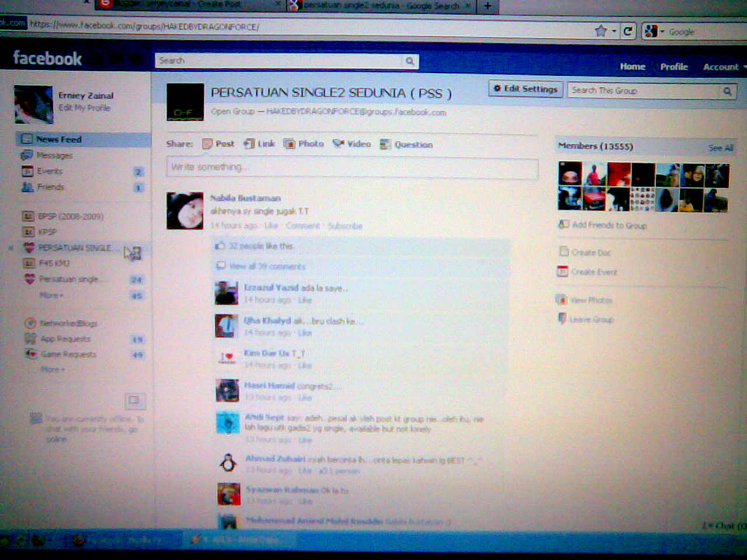Screen dimensions: 747x560
Task: Click See All members link
Action: point(721,148)
